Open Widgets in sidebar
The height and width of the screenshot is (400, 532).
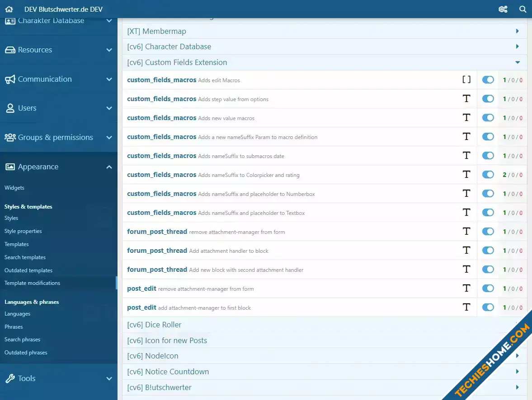click(14, 188)
